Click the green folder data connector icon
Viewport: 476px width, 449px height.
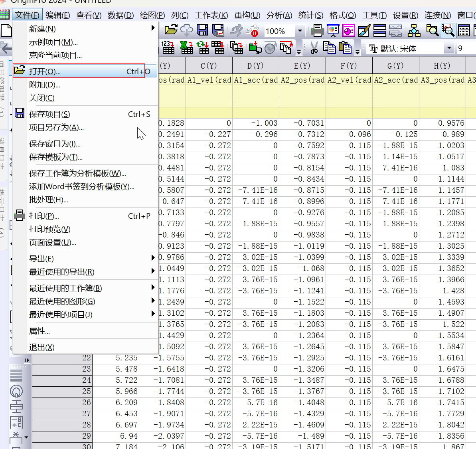[255, 47]
